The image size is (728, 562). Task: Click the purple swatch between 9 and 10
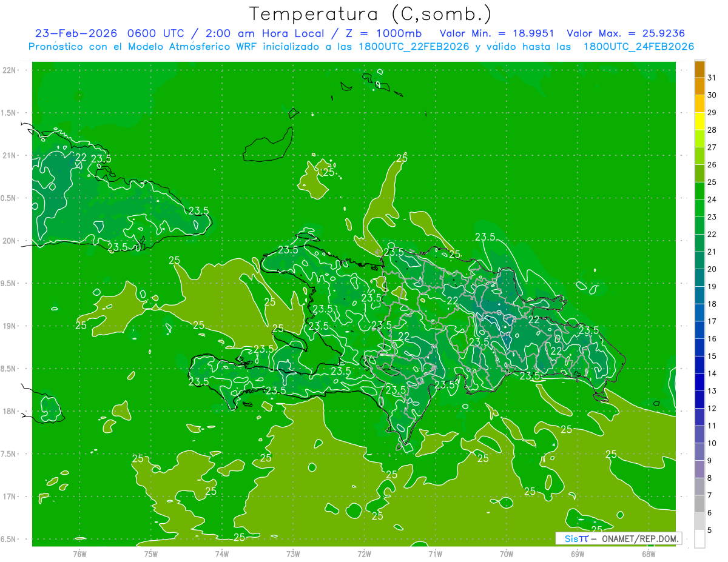click(x=700, y=452)
